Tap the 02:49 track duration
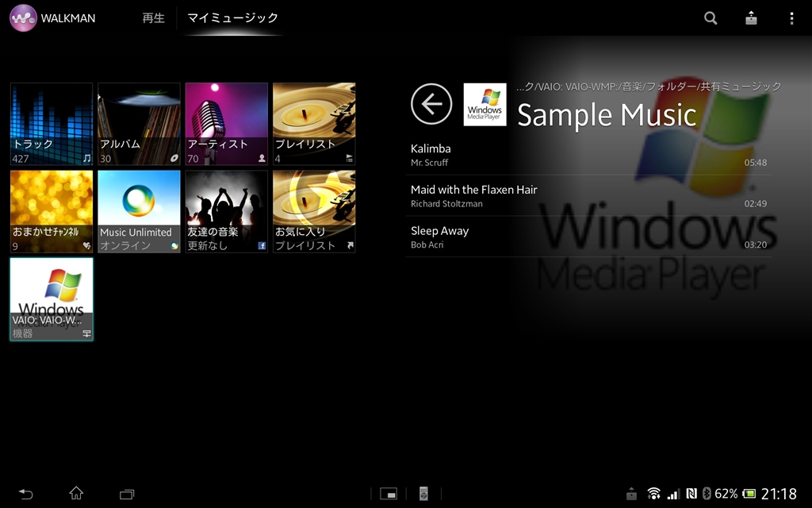 coord(756,204)
